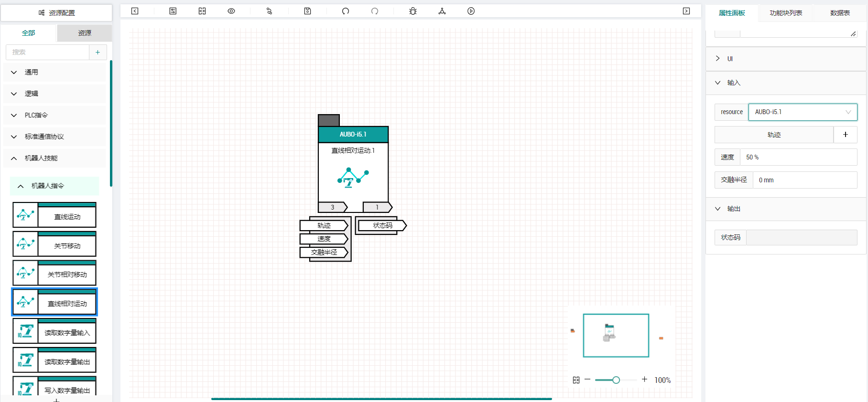Edit the 交融半径 0 mm field

pyautogui.click(x=805, y=180)
